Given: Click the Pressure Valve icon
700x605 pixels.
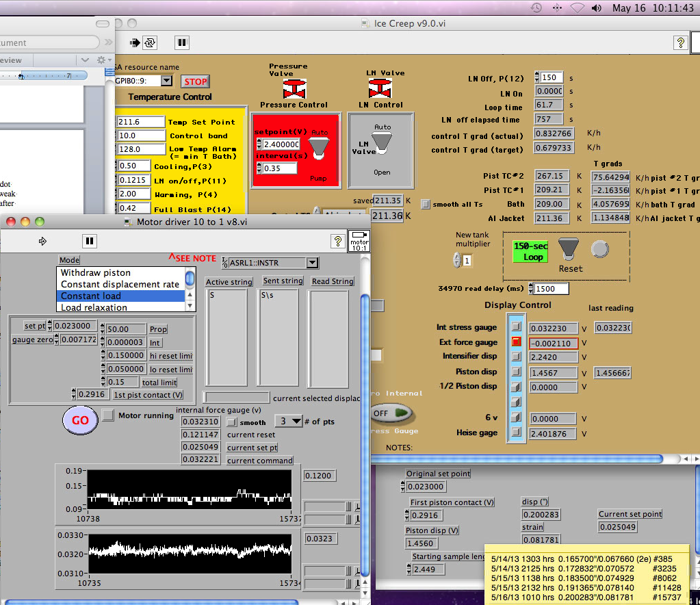Looking at the screenshot, I should pyautogui.click(x=294, y=88).
